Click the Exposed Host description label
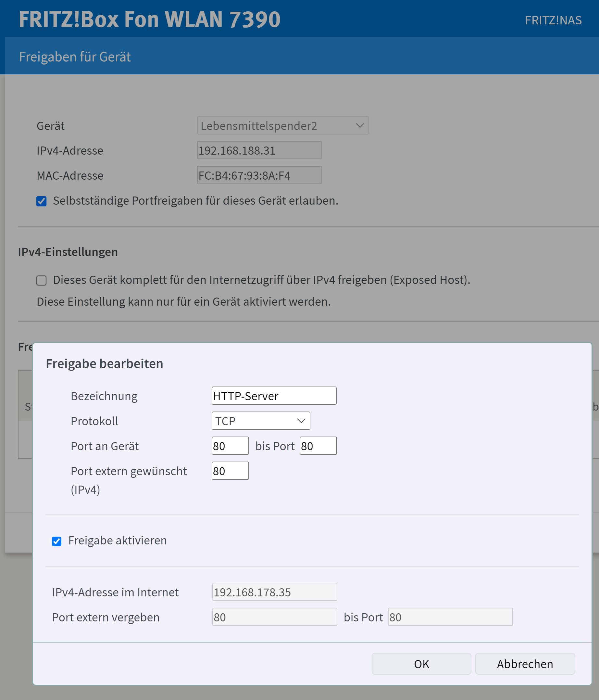The width and height of the screenshot is (599, 700). pyautogui.click(x=261, y=280)
